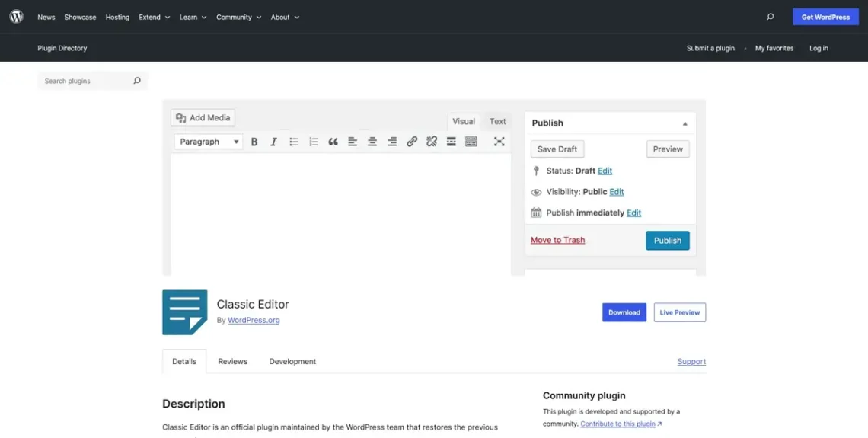Screen dimensions: 868x438
Task: Open the Showcase menu item
Action: (x=80, y=18)
